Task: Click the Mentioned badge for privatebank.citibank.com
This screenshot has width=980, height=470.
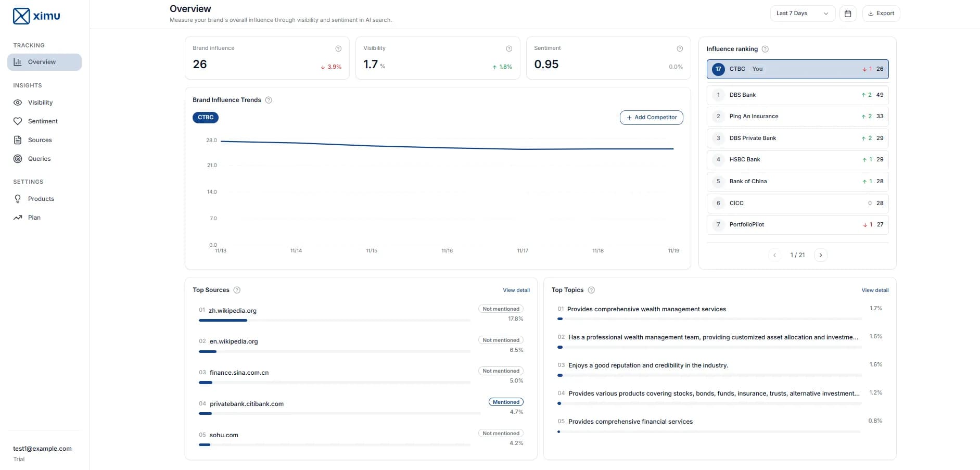Action: pos(505,402)
